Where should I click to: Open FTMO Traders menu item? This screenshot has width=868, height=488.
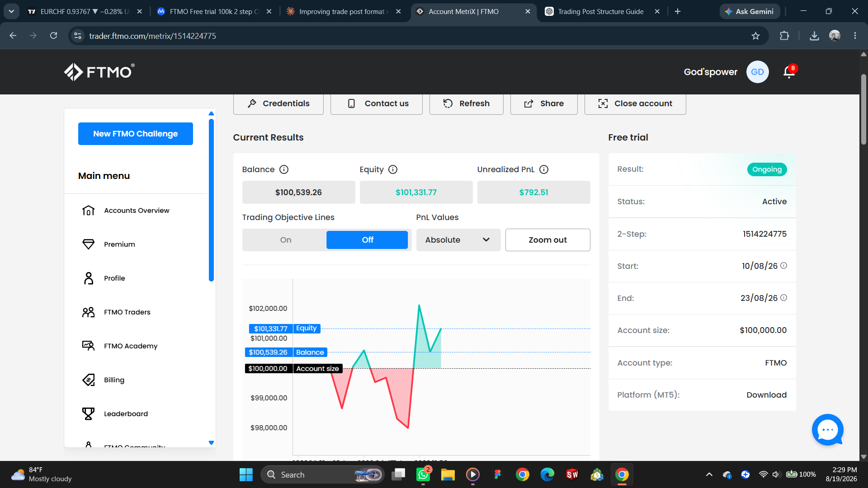click(127, 312)
